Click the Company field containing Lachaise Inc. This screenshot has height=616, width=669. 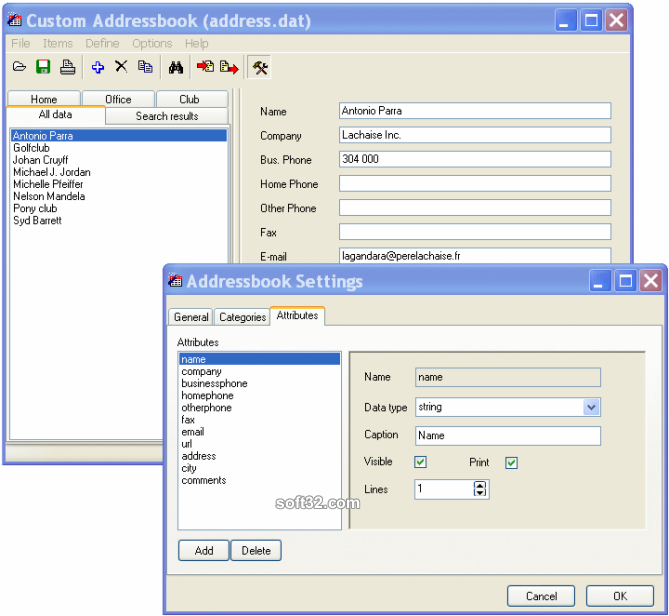(475, 135)
